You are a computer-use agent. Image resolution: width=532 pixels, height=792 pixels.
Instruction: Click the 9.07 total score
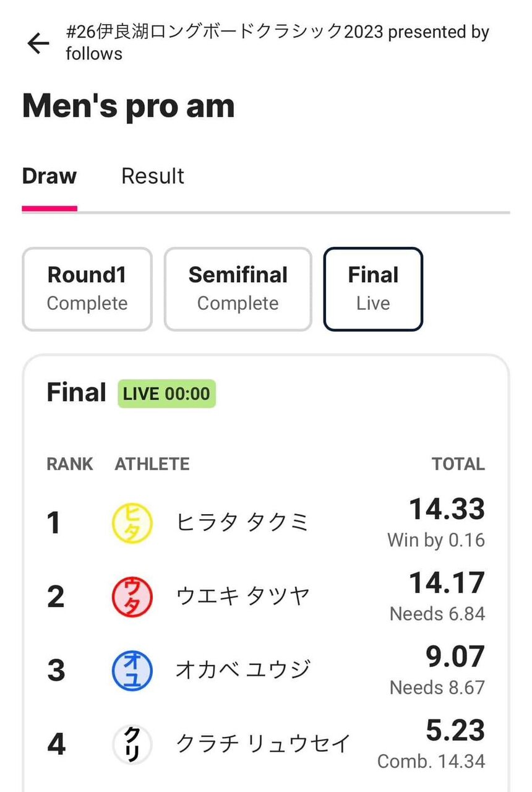coord(455,657)
